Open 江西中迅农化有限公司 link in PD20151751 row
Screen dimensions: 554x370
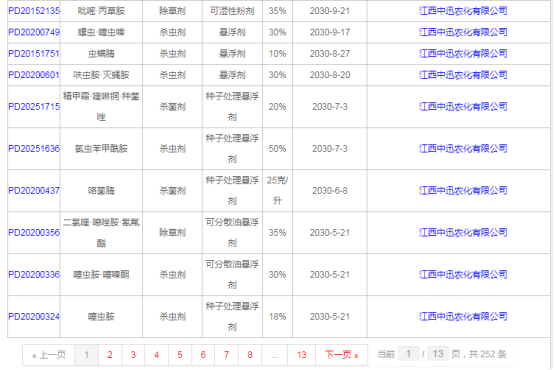(x=463, y=53)
